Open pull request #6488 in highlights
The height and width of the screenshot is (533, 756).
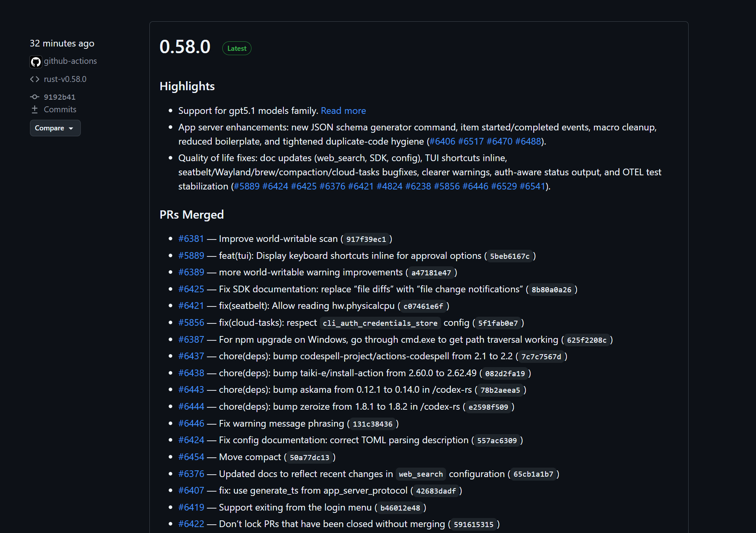point(528,141)
